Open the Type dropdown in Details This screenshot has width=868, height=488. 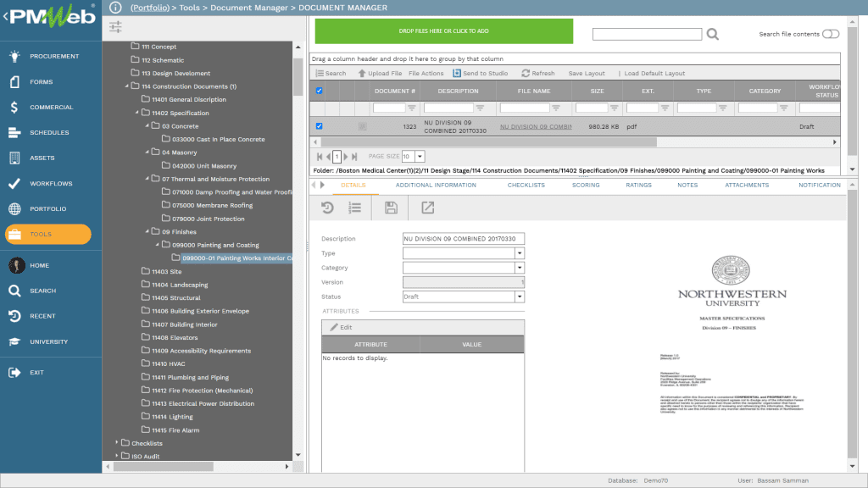click(520, 252)
